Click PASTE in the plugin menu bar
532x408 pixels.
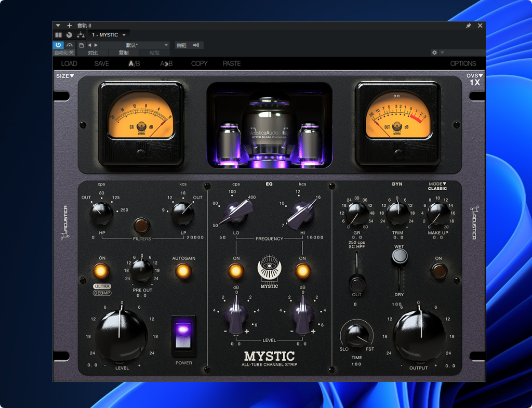[x=232, y=63]
